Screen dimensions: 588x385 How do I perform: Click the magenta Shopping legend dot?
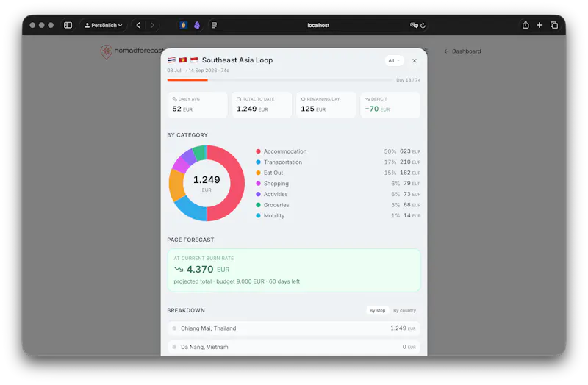coord(259,184)
